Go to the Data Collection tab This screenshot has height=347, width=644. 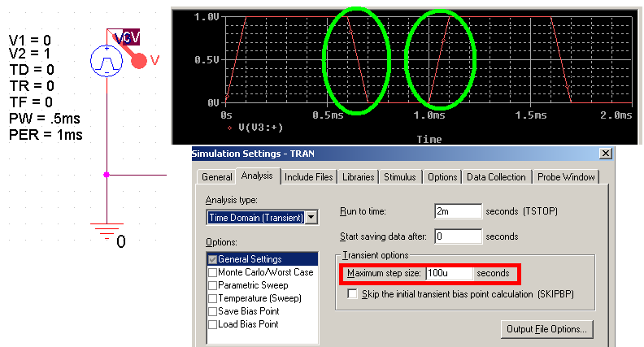click(498, 176)
